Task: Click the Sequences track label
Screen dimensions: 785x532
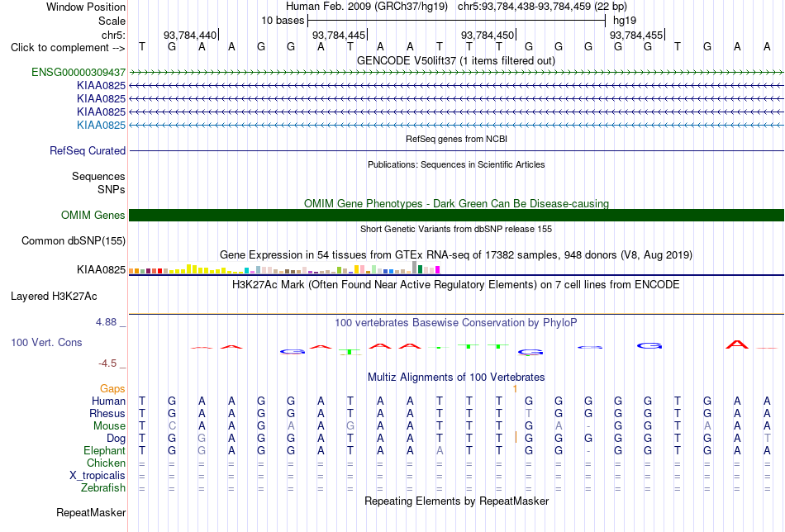Action: pos(98,176)
